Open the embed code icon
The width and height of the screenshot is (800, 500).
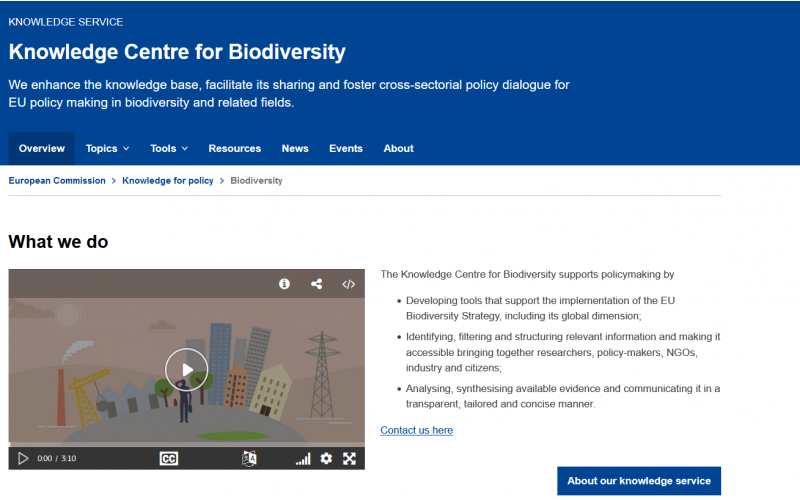click(348, 284)
